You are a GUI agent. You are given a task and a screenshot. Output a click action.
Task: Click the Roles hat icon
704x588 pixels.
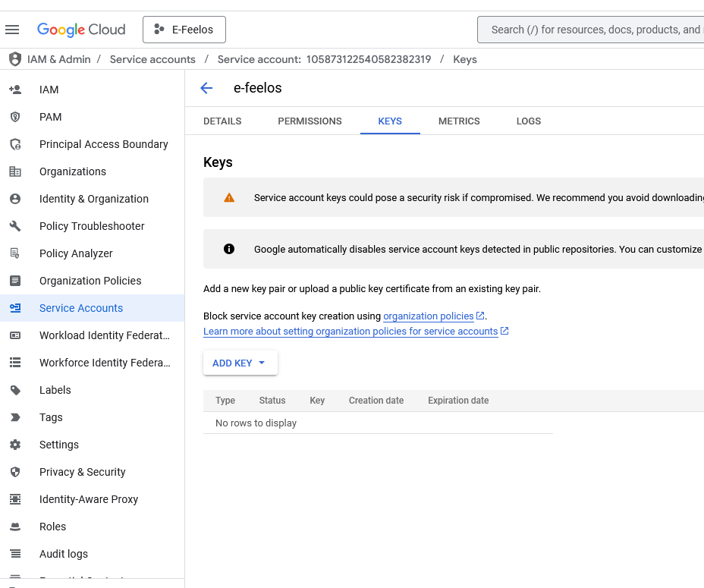(x=15, y=527)
